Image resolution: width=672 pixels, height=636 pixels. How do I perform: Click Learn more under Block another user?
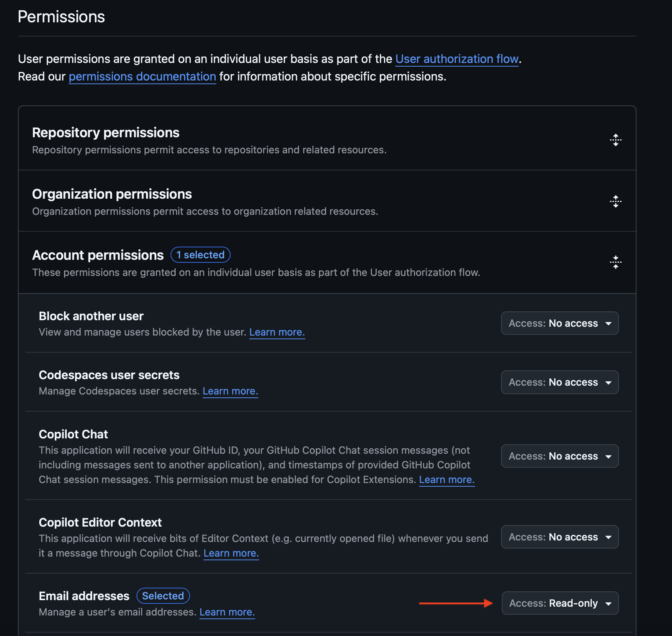277,332
